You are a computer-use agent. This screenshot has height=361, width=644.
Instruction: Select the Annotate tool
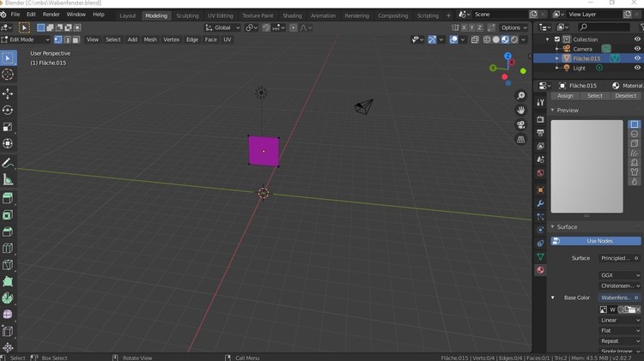8,163
